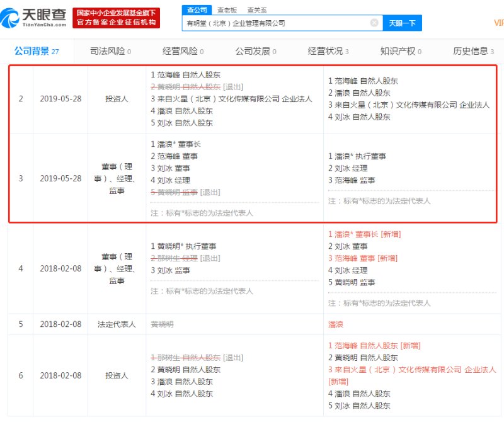The height and width of the screenshot is (422, 504).
Task: Click the date 2019-05-28 in row 2
Action: [x=60, y=99]
